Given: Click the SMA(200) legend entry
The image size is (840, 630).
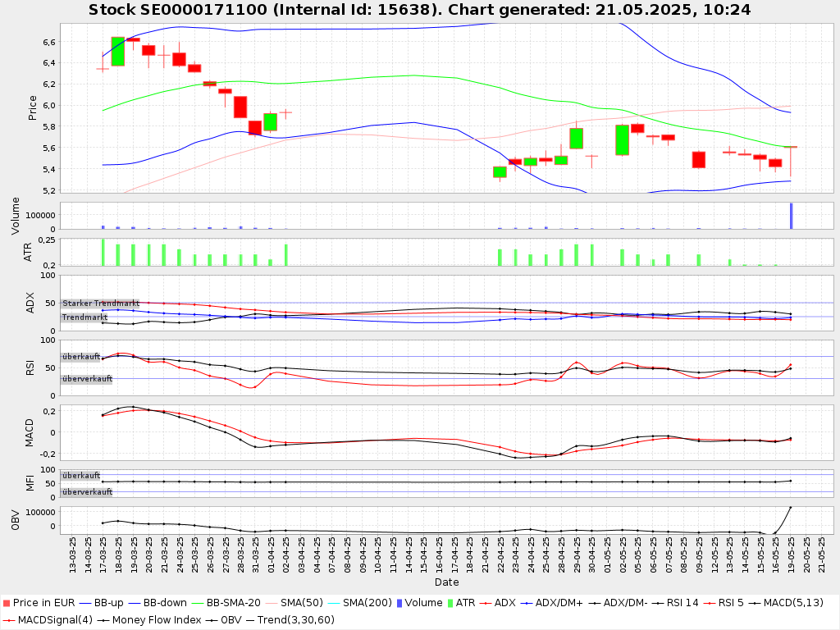Looking at the screenshot, I should click(x=359, y=603).
